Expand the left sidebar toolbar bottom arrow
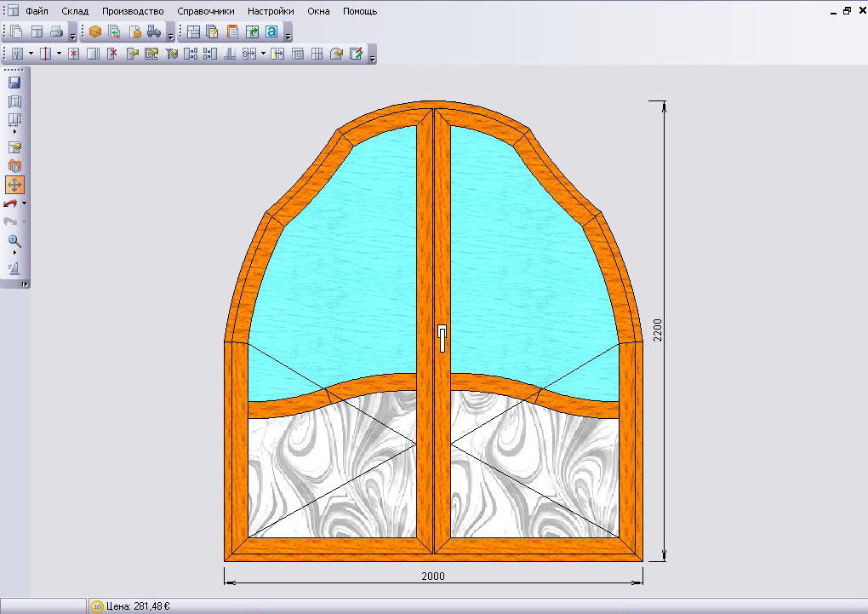The width and height of the screenshot is (868, 614). (24, 284)
